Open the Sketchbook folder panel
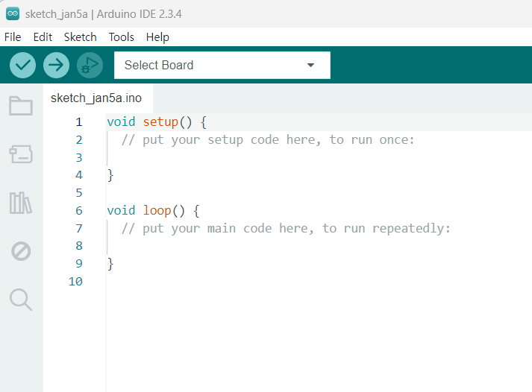Image resolution: width=532 pixels, height=392 pixels. point(21,106)
